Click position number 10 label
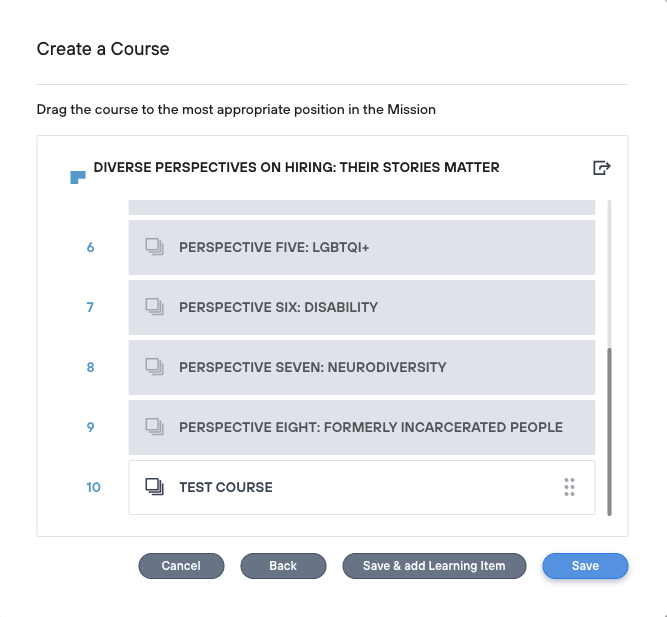Viewport: 667px width, 617px height. [x=93, y=487]
